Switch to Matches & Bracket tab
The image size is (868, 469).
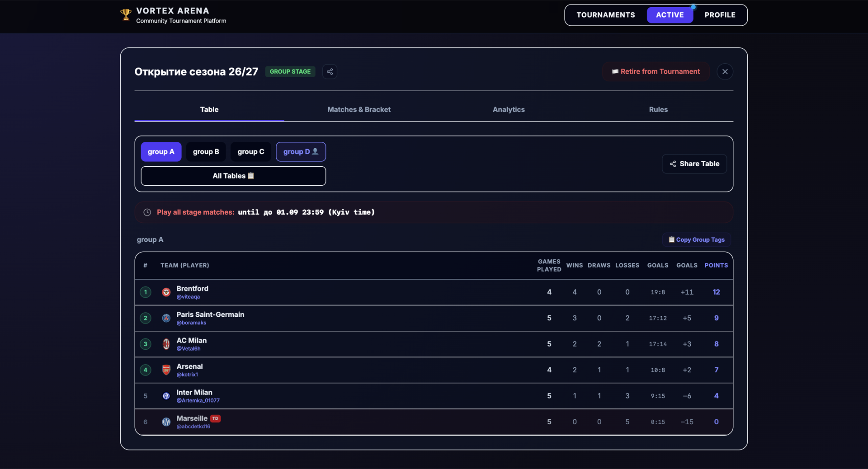tap(359, 110)
